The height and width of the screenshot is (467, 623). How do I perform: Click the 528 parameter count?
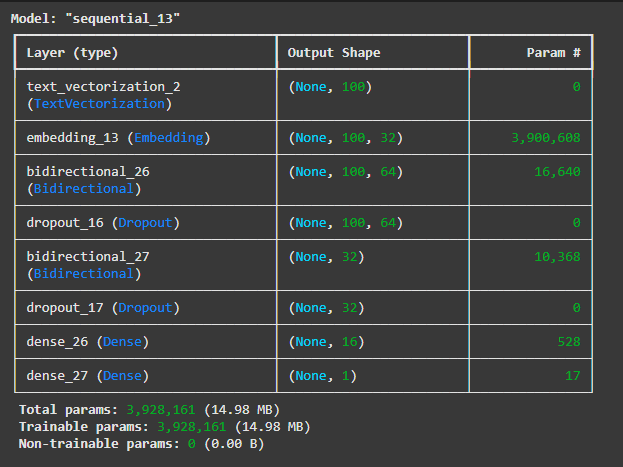pyautogui.click(x=569, y=341)
